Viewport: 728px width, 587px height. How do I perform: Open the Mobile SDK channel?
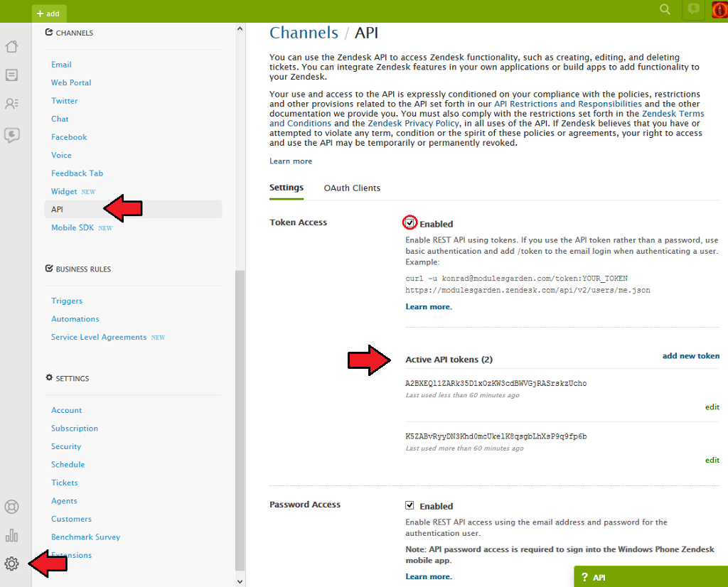[73, 227]
